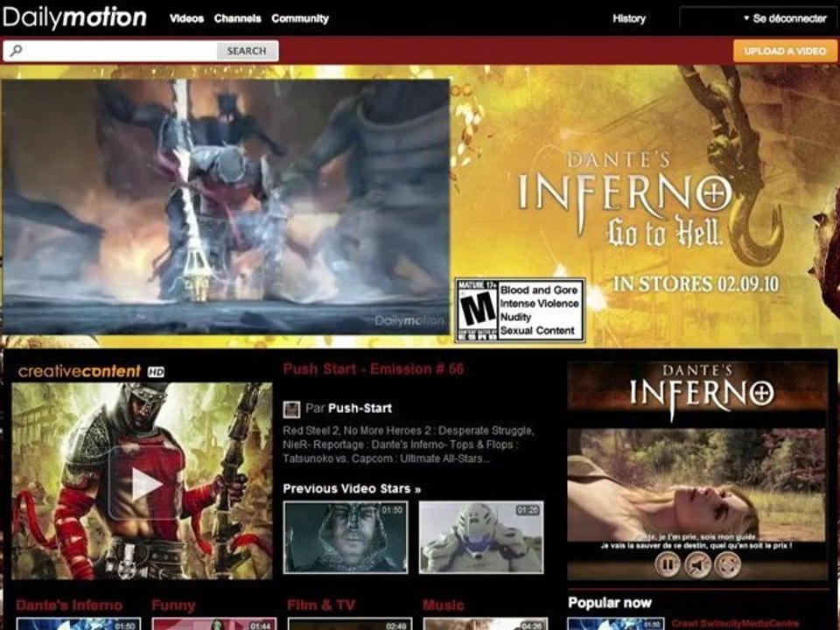Open the Dante's Inferno category heading

coord(69,605)
